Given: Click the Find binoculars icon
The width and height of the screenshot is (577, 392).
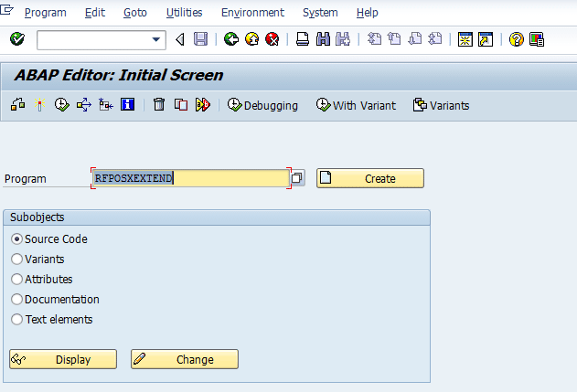Looking at the screenshot, I should tap(323, 39).
